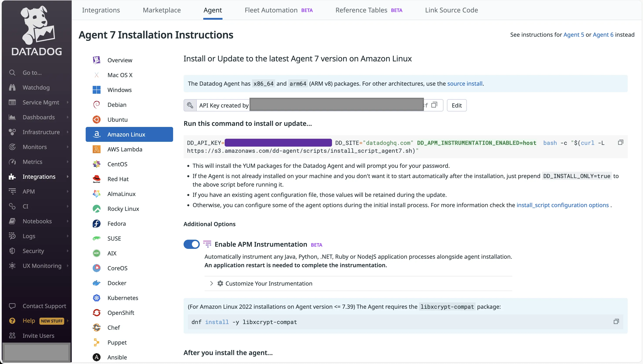Switch to the Marketplace tab
643x364 pixels.
(x=162, y=10)
